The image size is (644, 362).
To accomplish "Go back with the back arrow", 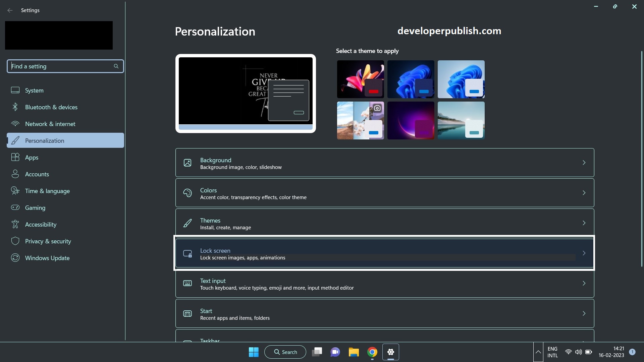I will (x=10, y=10).
